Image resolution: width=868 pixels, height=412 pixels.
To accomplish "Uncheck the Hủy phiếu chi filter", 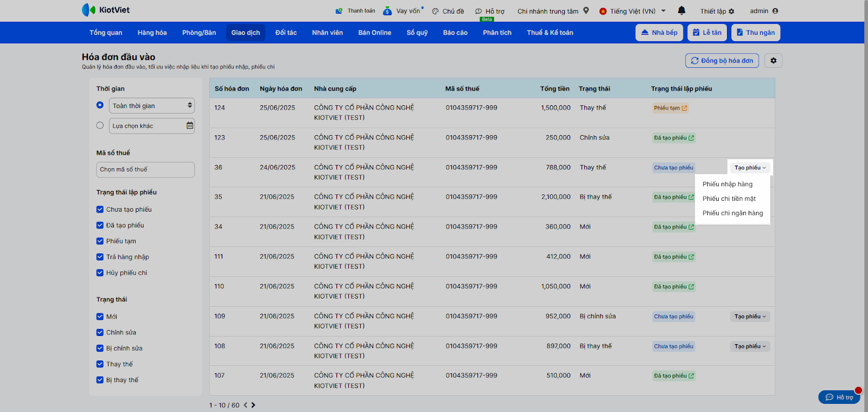I will 100,272.
